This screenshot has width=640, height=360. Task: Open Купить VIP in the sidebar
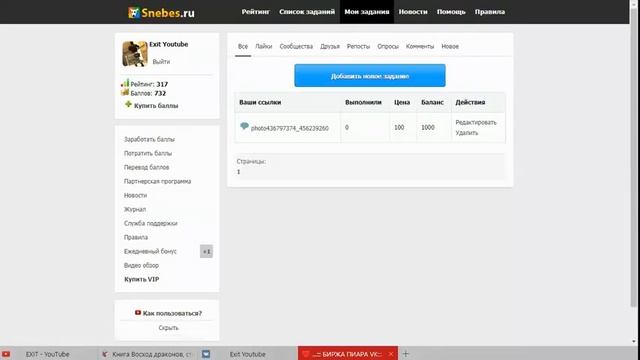(x=142, y=279)
